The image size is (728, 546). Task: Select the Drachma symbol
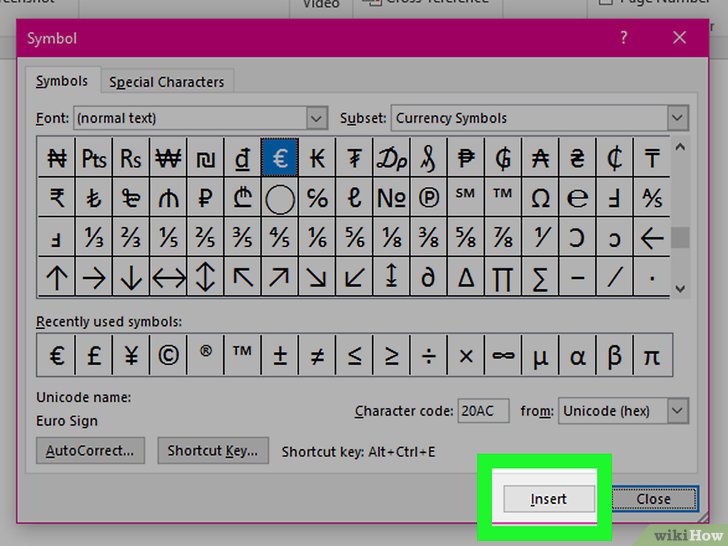(391, 158)
